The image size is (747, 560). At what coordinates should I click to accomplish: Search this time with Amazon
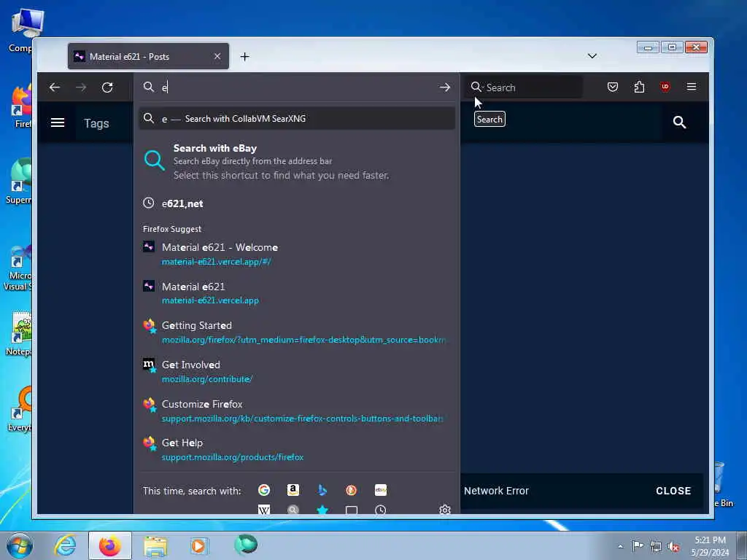(293, 489)
